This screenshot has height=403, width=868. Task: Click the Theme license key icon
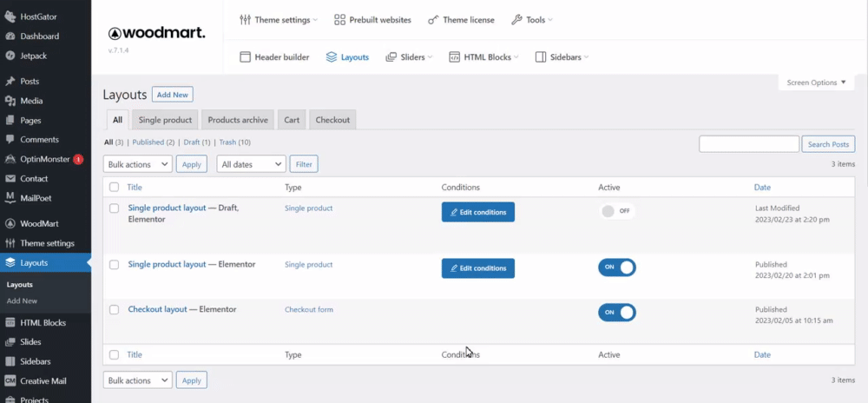coord(433,20)
